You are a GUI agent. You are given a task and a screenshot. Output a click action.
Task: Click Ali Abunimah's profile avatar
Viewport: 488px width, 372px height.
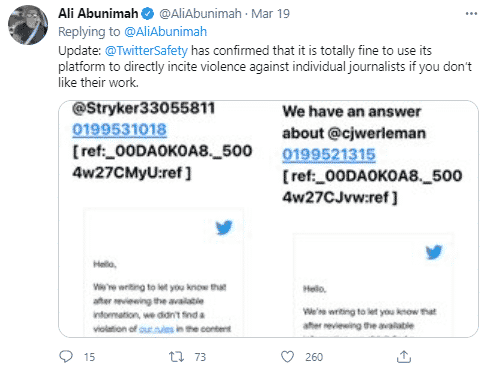coord(28,25)
